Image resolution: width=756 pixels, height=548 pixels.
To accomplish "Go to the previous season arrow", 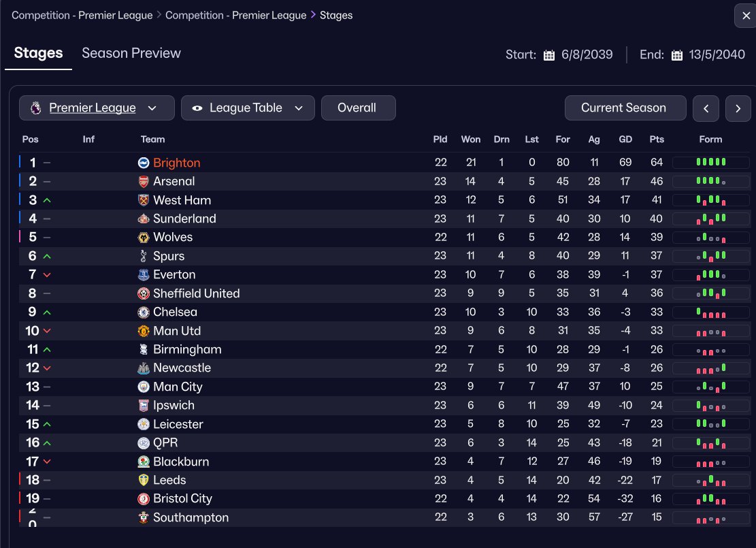I will [706, 108].
